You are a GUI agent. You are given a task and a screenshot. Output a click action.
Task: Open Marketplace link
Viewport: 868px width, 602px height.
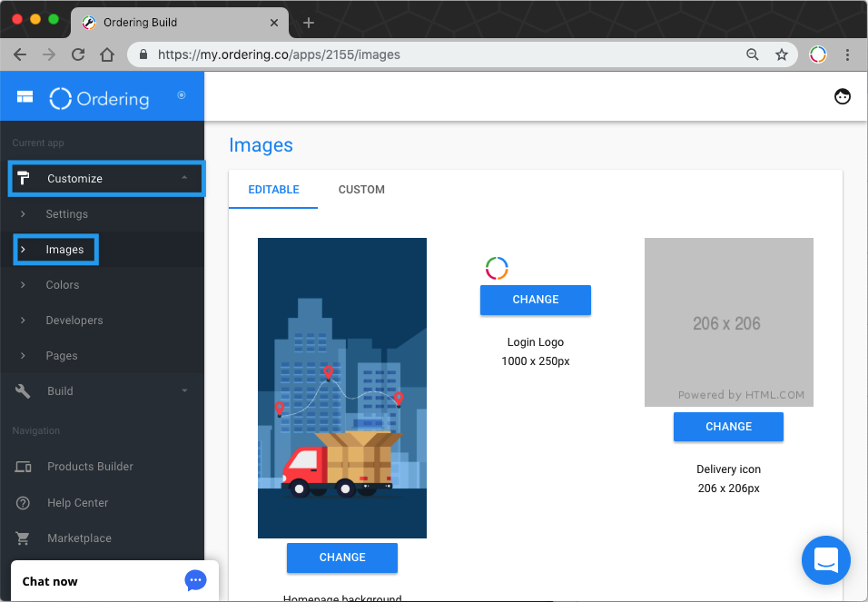click(x=79, y=538)
